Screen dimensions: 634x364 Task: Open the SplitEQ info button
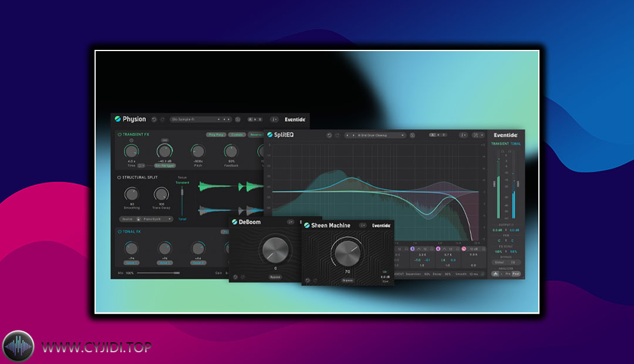tap(463, 135)
